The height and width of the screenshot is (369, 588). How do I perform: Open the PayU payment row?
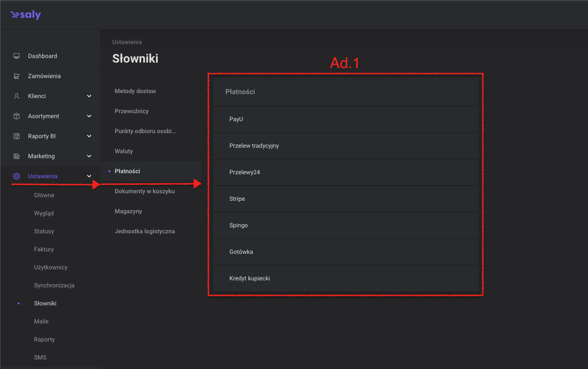tap(346, 119)
